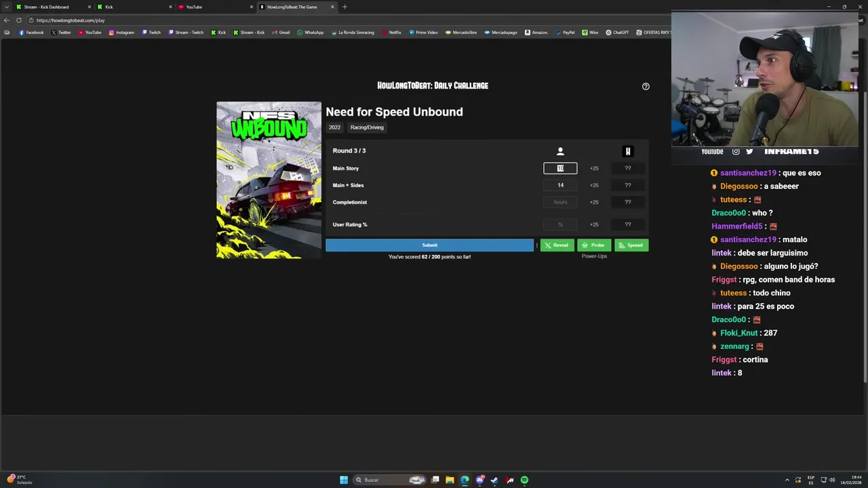Open the Gmail bookmark

pyautogui.click(x=281, y=33)
